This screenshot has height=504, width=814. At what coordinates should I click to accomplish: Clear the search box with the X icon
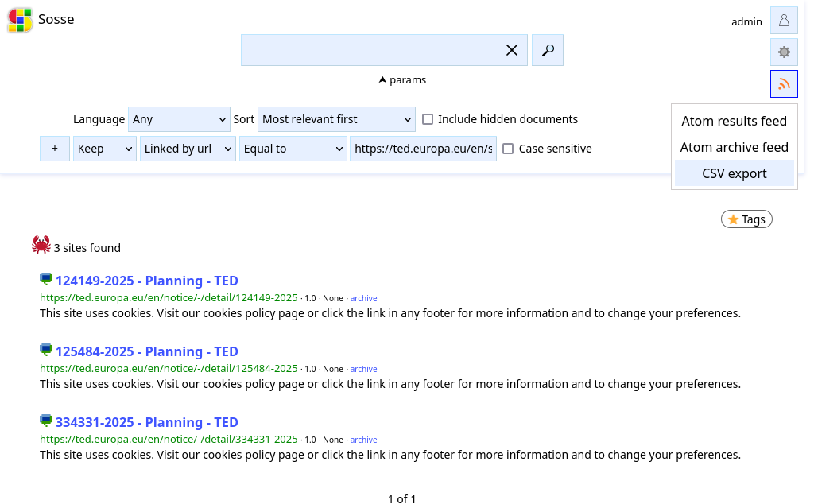[x=512, y=50]
